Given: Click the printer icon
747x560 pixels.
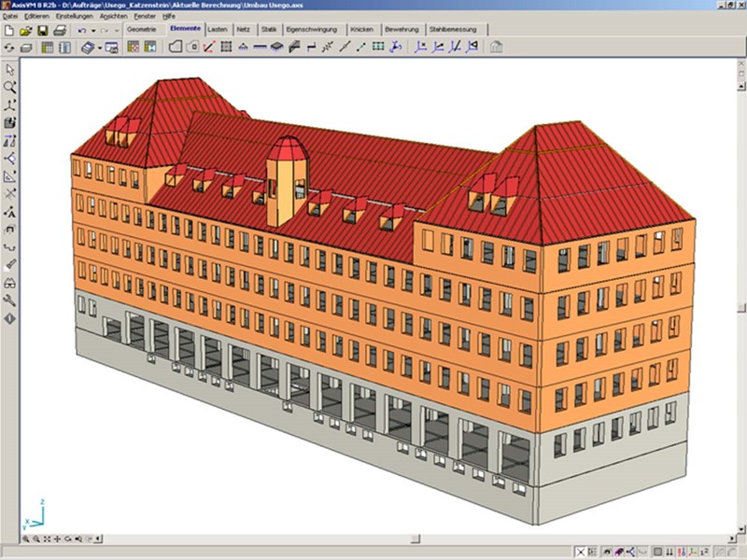Looking at the screenshot, I should [x=60, y=31].
